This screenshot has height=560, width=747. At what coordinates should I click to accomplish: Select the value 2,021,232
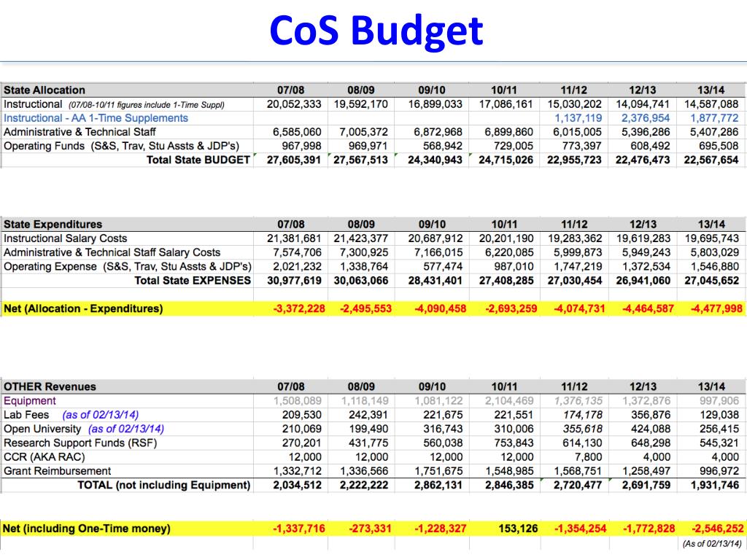pyautogui.click(x=297, y=266)
